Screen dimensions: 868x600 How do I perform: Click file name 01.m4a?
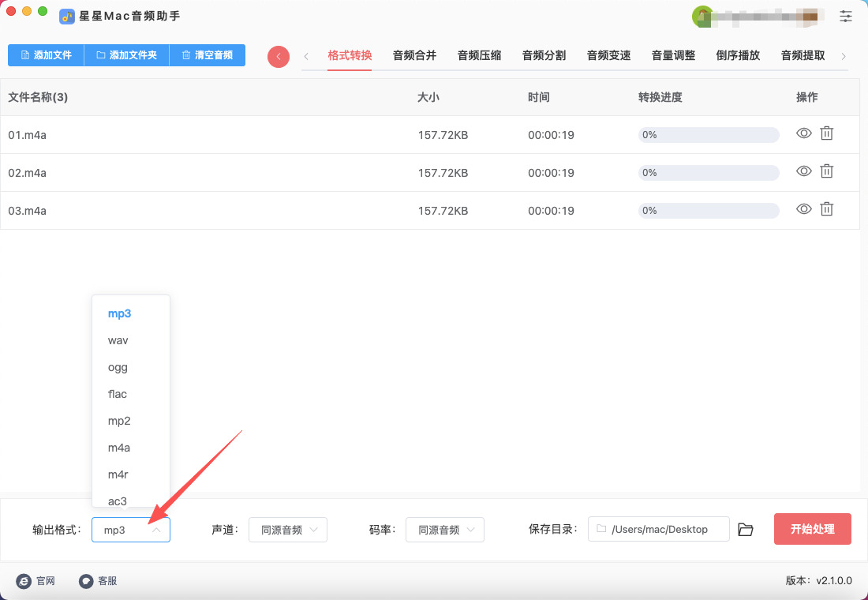[27, 135]
